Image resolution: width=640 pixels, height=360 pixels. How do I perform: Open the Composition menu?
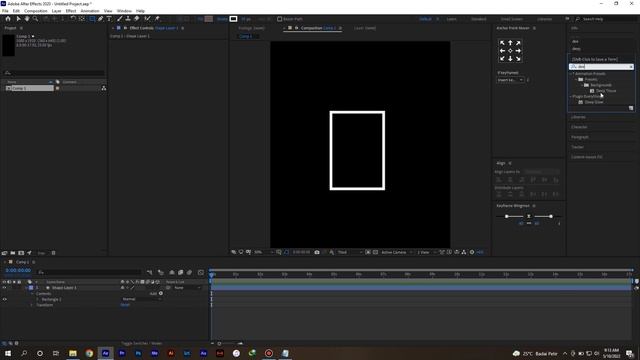click(x=36, y=11)
